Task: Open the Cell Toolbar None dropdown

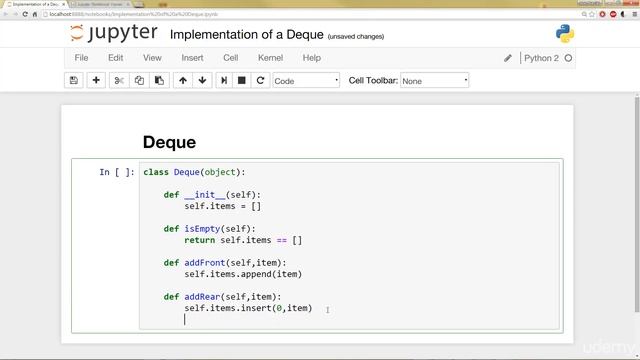Action: [435, 81]
